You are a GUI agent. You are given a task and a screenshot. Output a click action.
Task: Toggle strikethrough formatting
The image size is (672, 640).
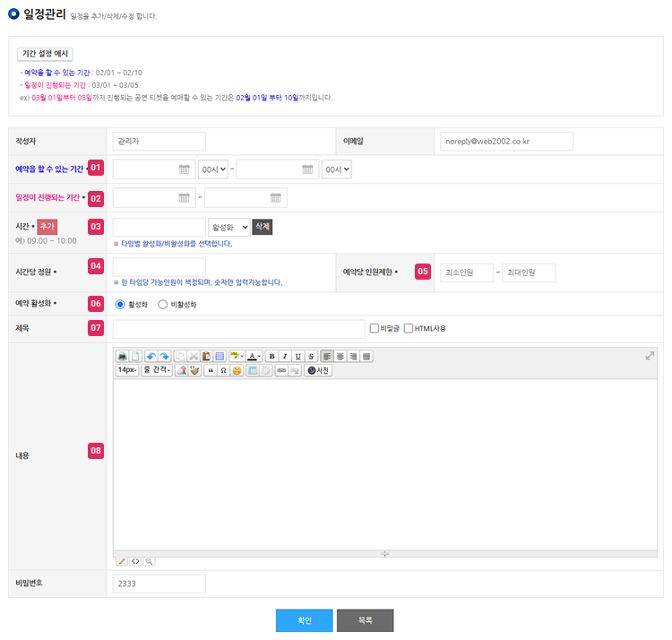[x=311, y=356]
